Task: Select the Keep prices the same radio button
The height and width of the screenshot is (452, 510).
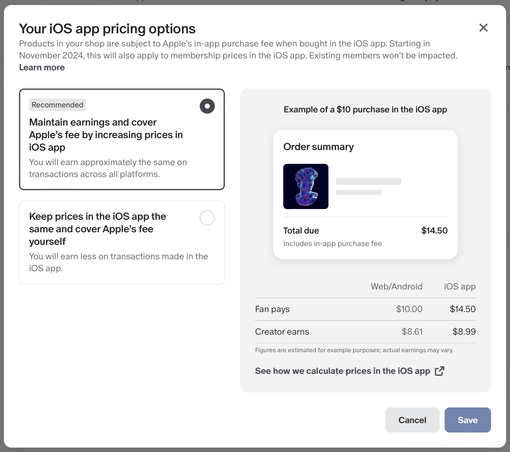Action: (207, 218)
